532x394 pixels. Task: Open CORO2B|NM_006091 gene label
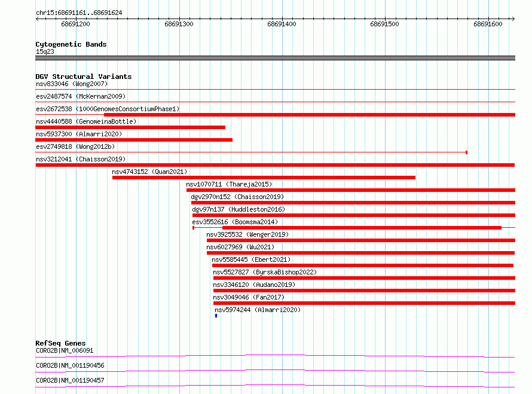pyautogui.click(x=65, y=350)
